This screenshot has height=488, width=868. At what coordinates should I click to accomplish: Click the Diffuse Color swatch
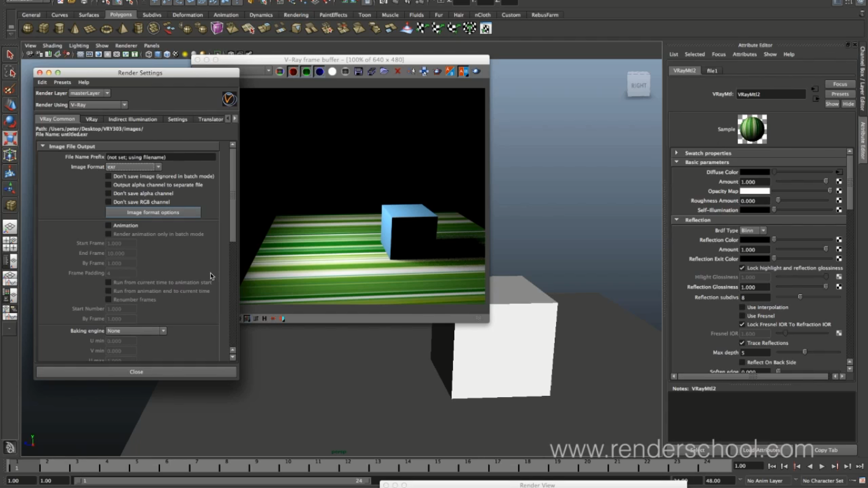tap(755, 172)
